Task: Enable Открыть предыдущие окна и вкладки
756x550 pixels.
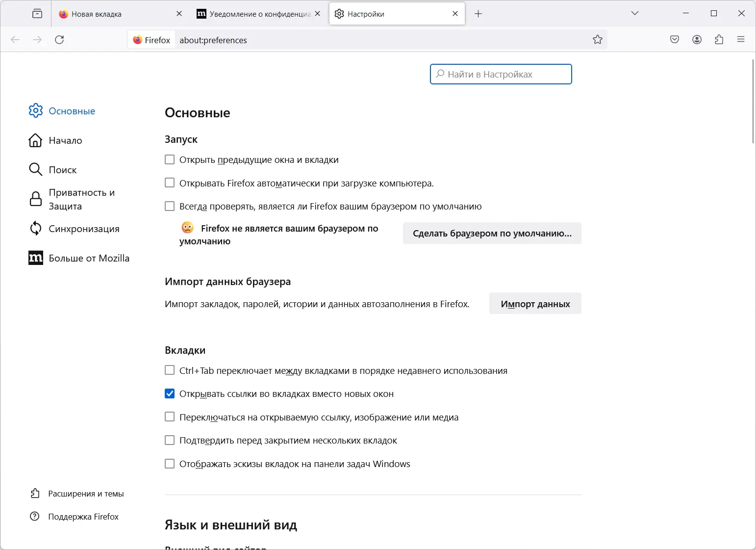Action: click(x=170, y=159)
